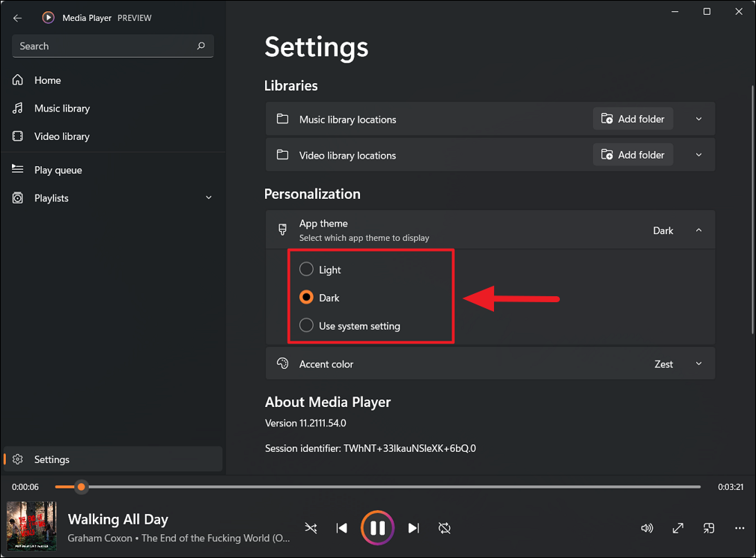Click Video library locations folder icon
This screenshot has width=756, height=558.
pyautogui.click(x=282, y=155)
